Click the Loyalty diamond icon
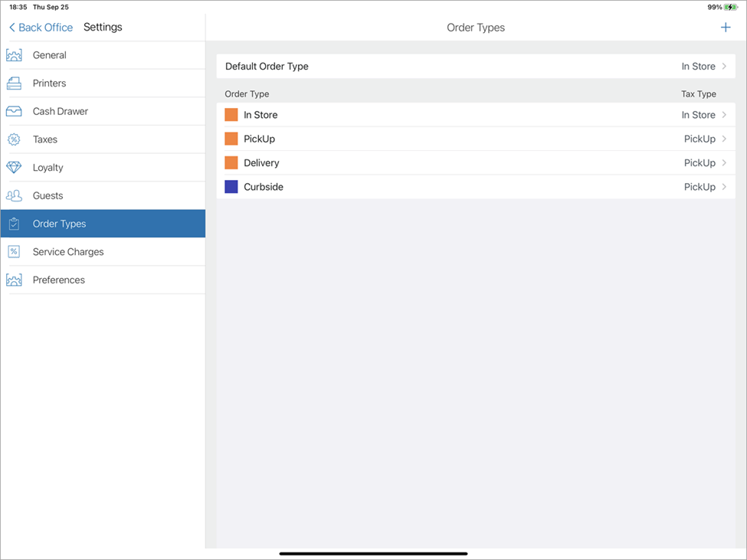 (14, 168)
